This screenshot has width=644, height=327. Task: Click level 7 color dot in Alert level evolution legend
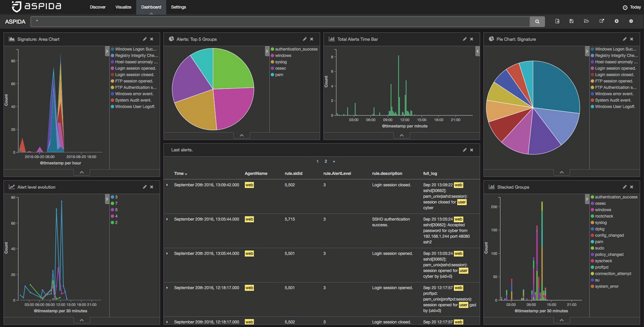[x=112, y=203]
